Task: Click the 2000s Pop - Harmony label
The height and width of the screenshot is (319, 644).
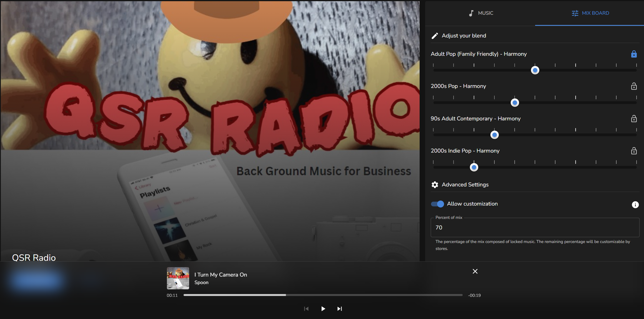Action: [458, 86]
